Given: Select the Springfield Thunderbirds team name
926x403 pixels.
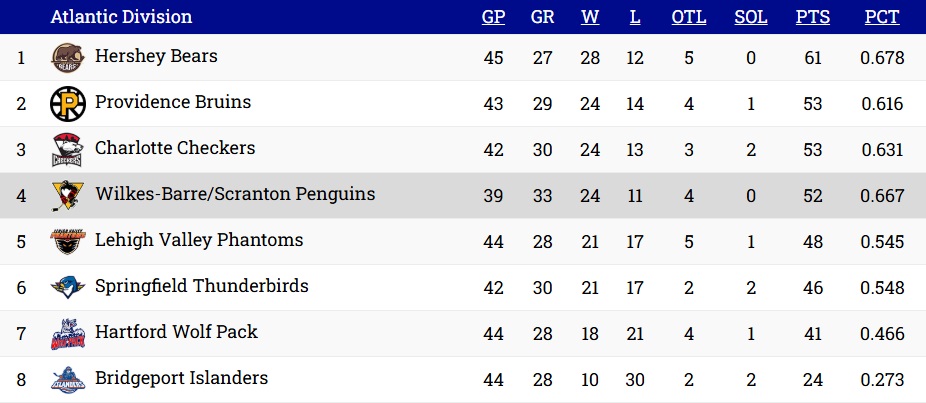Looking at the screenshot, I should click(201, 286).
